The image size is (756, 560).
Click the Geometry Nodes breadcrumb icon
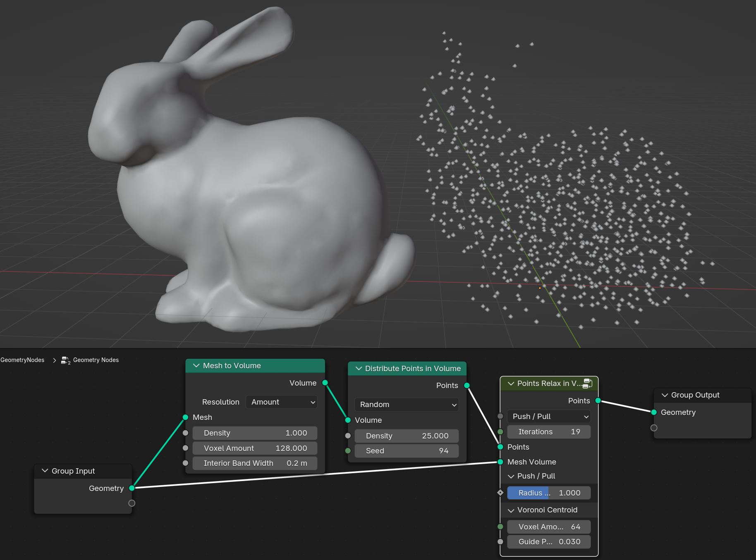click(65, 360)
